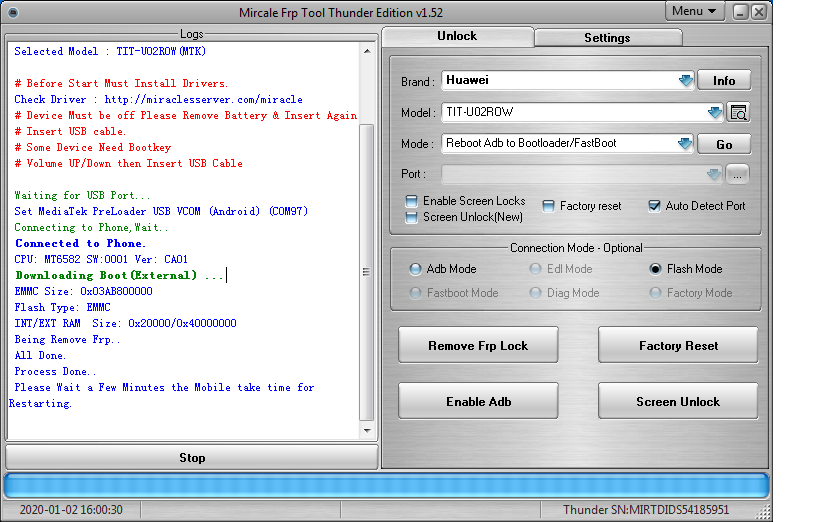This screenshot has width=819, height=522.
Task: Click the blue progress bar
Action: click(387, 486)
